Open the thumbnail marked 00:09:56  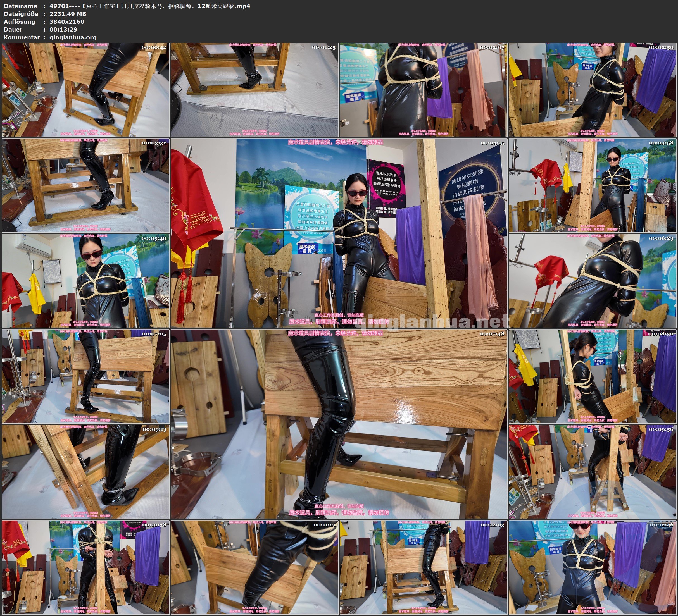[593, 471]
